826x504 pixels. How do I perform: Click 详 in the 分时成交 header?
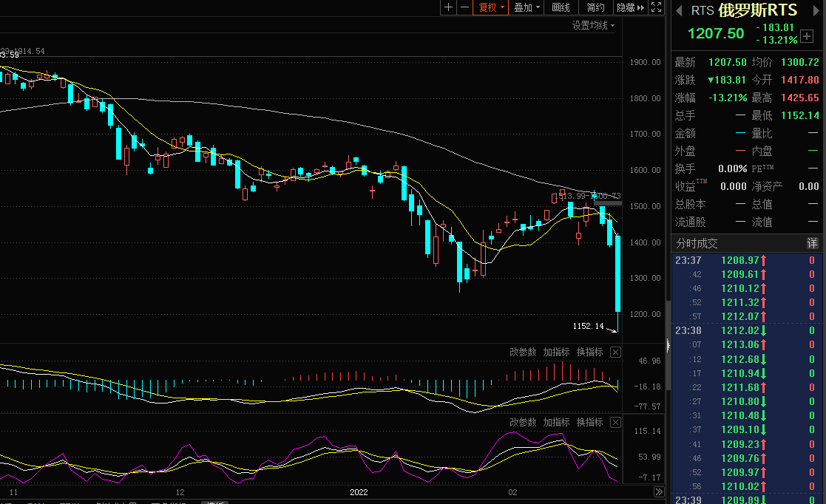coord(812,243)
